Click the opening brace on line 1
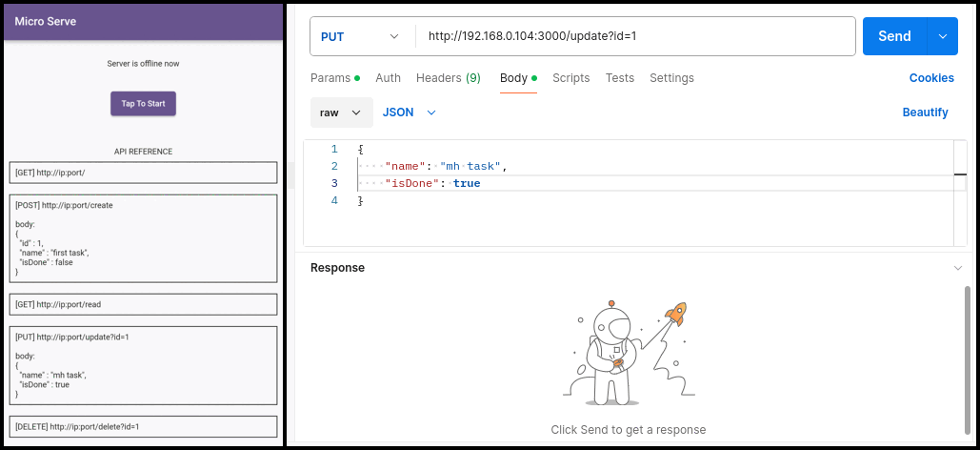980x450 pixels. pyautogui.click(x=361, y=149)
